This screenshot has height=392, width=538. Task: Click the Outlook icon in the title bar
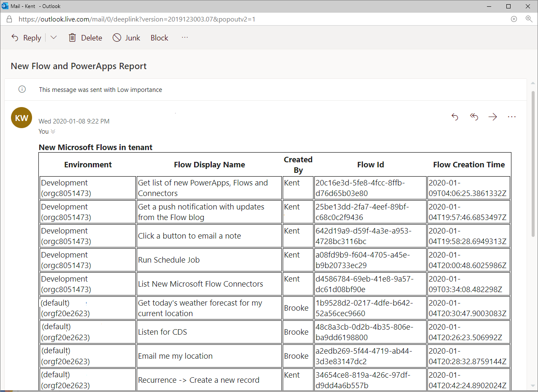[5, 6]
